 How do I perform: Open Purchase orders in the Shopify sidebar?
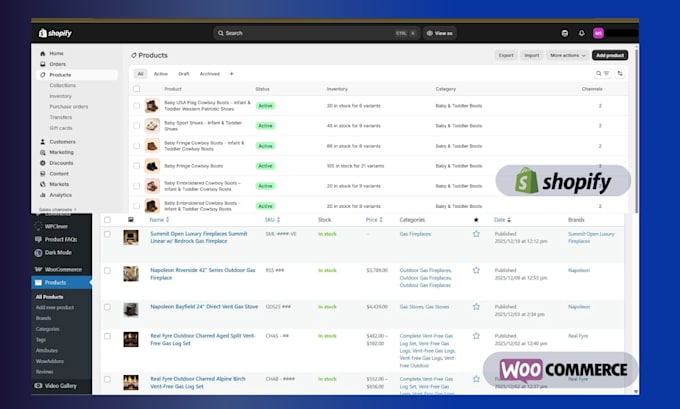point(69,107)
